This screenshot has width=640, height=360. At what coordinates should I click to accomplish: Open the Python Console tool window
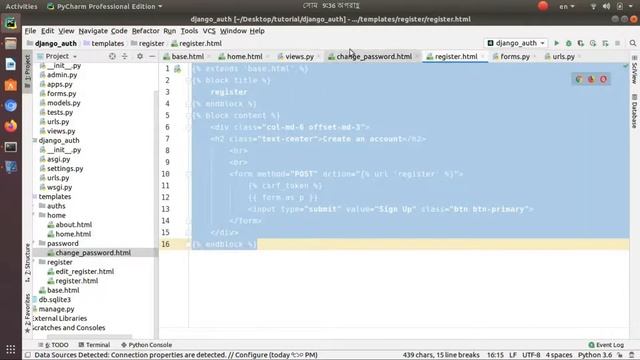[147, 345]
